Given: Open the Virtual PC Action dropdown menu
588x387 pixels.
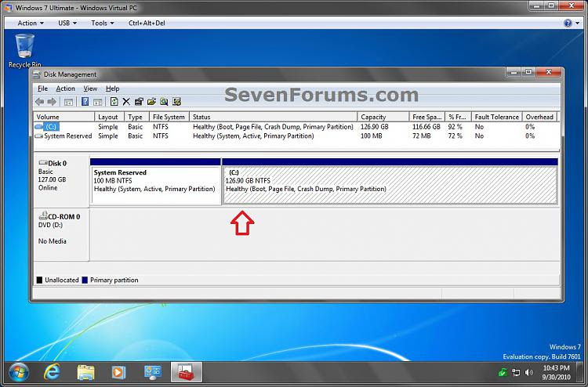Looking at the screenshot, I should click(x=31, y=24).
